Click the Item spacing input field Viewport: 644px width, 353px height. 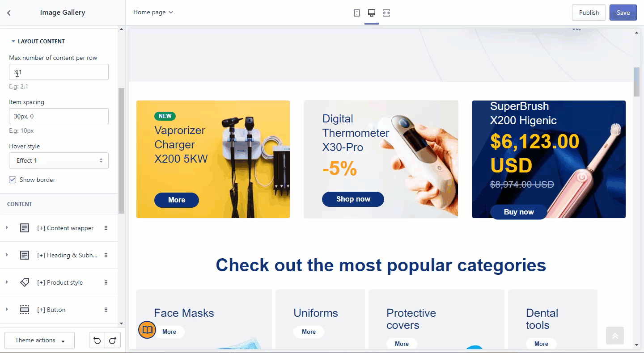(59, 116)
